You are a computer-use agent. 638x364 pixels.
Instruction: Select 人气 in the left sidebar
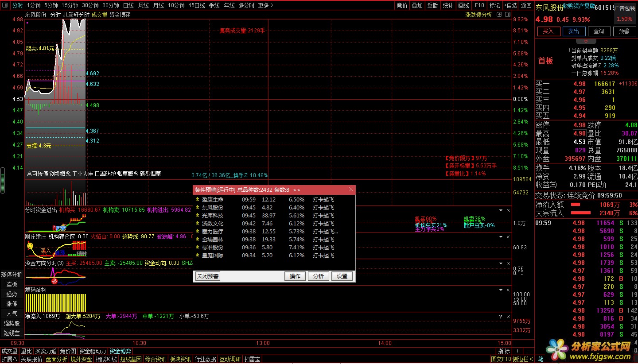click(x=12, y=314)
